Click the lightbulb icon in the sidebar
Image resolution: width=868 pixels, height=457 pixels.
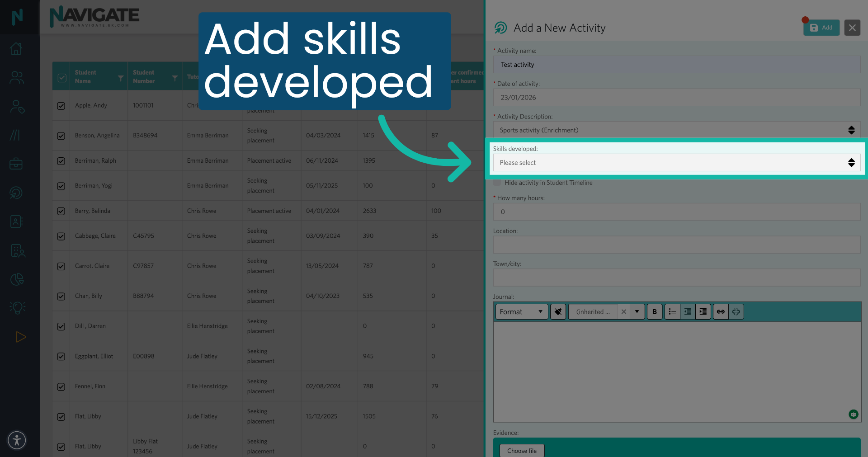pyautogui.click(x=17, y=308)
